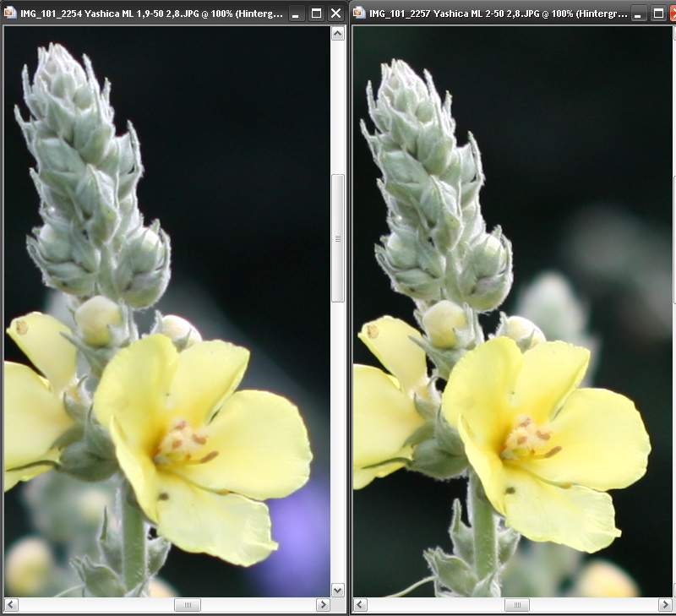Click horizontal scrollbar thumb in right window
Viewport: 676px width, 616px height.
pyautogui.click(x=516, y=605)
